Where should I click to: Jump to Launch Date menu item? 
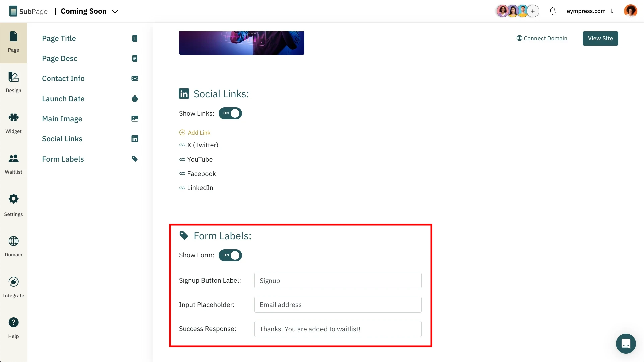pos(63,99)
